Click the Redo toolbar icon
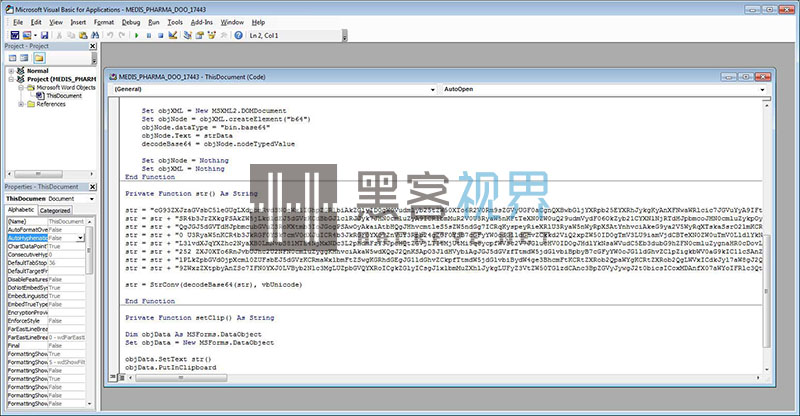The height and width of the screenshot is (416, 800). point(121,35)
